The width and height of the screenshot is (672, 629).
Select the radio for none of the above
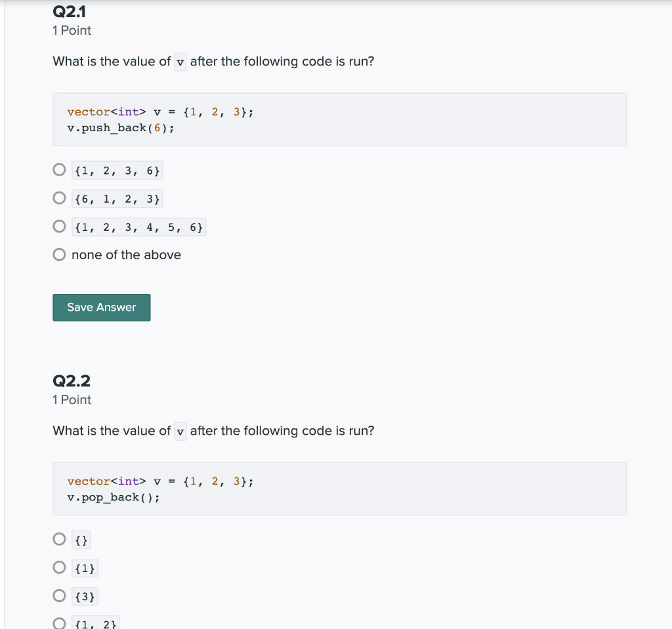click(x=59, y=254)
